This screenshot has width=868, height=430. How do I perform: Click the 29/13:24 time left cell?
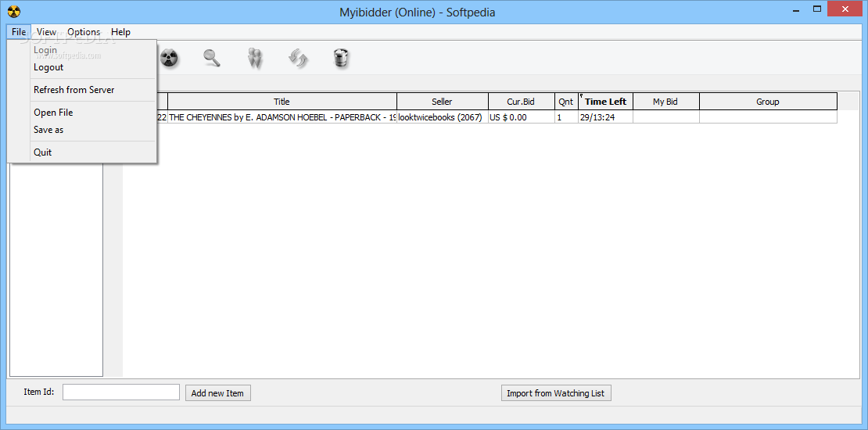[605, 116]
